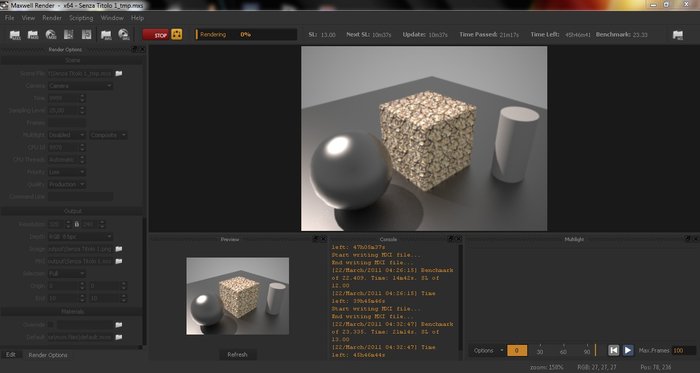Click the Refresh preview button
The height and width of the screenshot is (373, 700).
[238, 355]
